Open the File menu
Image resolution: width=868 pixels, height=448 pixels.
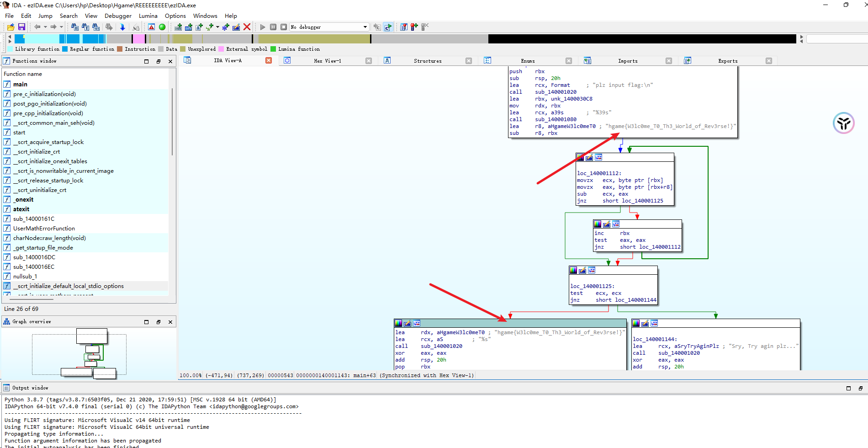tap(9, 16)
